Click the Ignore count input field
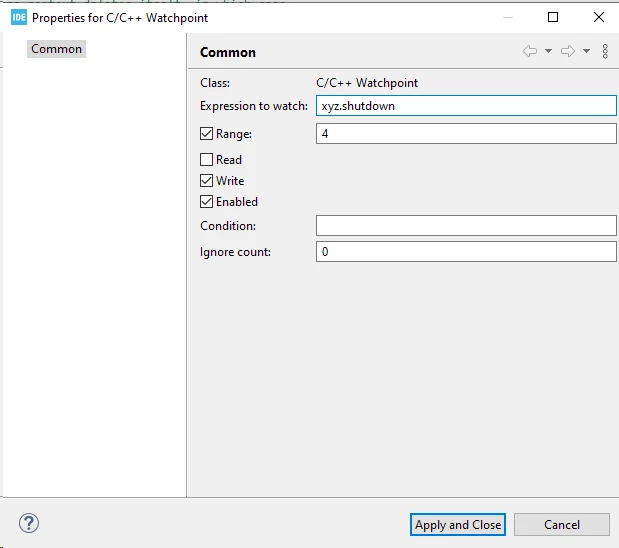619x548 pixels. pyautogui.click(x=466, y=251)
